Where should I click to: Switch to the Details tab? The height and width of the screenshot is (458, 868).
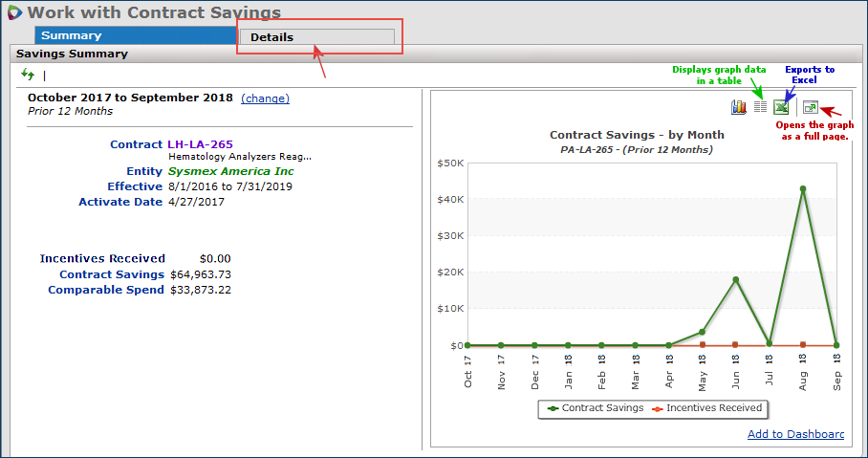coord(315,37)
